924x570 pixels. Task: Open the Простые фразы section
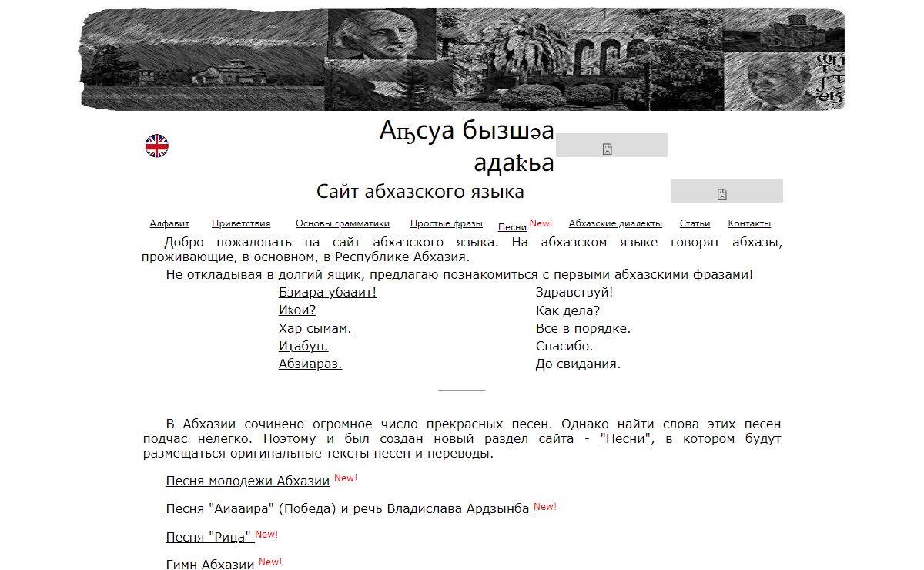pos(447,223)
